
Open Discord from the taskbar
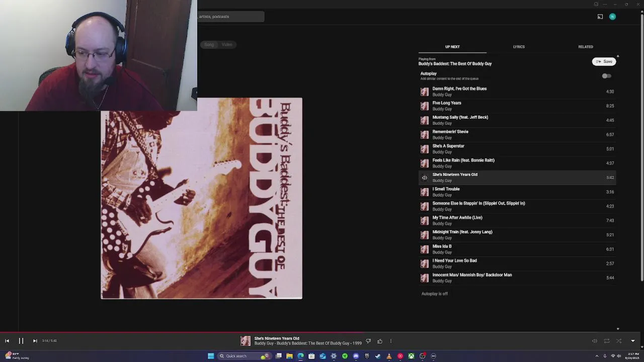pos(356,356)
